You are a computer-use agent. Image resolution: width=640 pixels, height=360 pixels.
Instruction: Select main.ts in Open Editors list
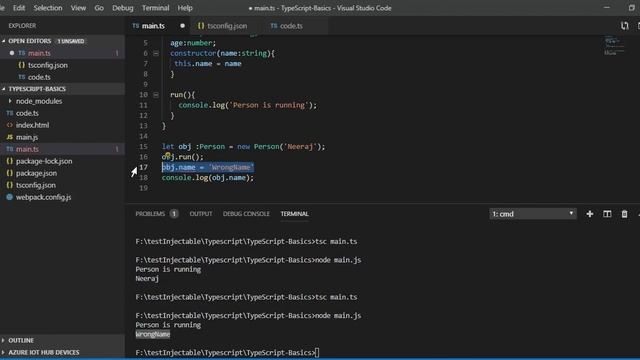coord(39,53)
